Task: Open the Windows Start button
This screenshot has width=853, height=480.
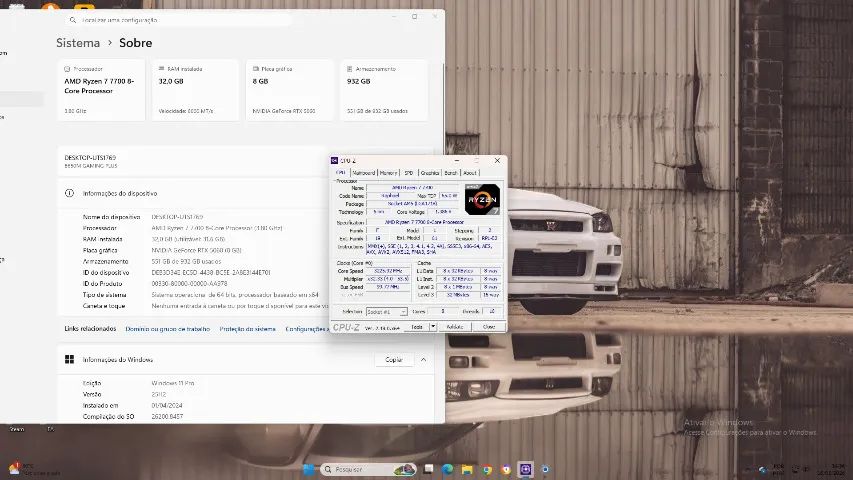Action: coord(308,469)
